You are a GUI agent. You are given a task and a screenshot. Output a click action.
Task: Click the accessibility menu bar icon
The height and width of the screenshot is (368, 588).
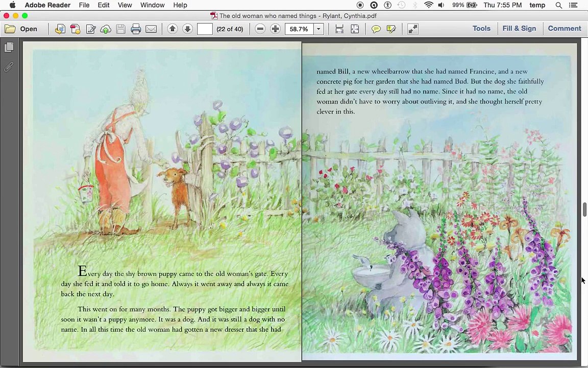tap(388, 5)
